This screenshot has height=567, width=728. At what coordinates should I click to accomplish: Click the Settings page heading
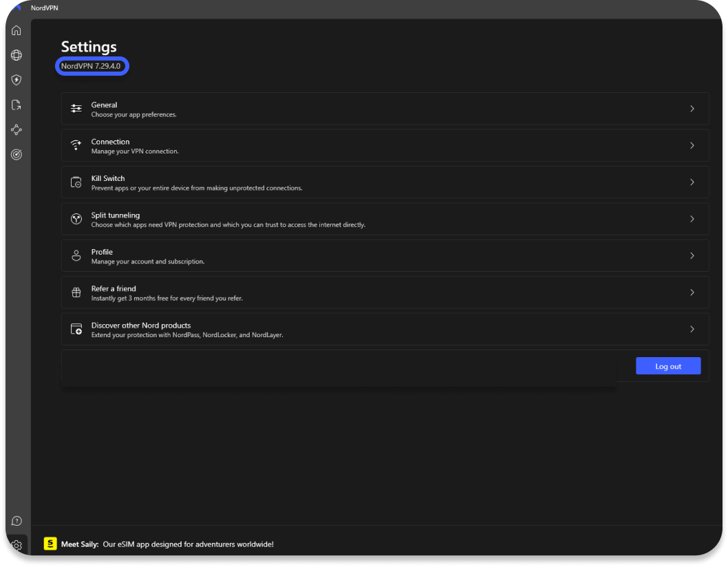tap(89, 47)
